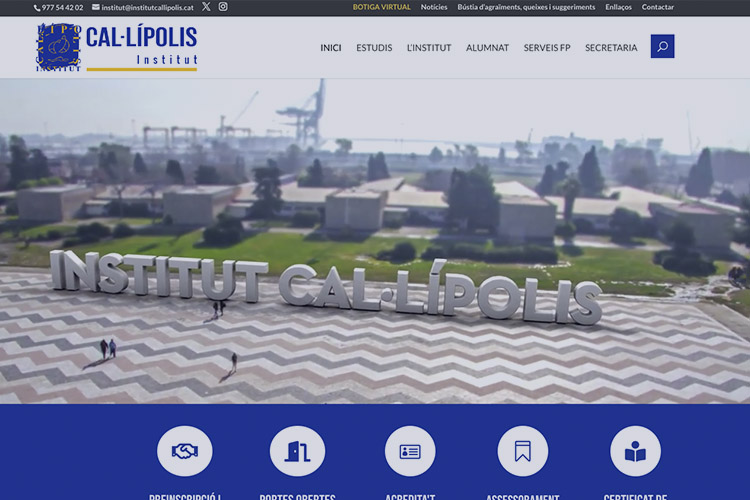Open the ID card Acredita't icon

coord(410,451)
